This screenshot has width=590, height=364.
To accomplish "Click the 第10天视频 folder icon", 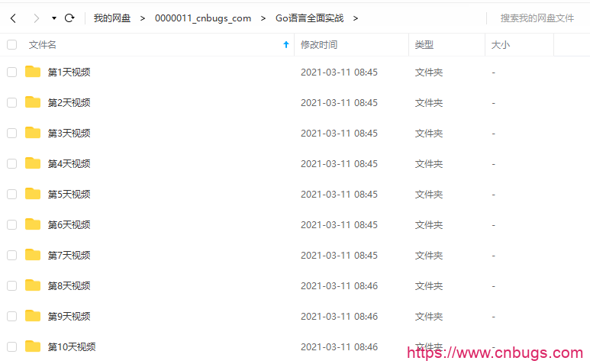I will 33,346.
